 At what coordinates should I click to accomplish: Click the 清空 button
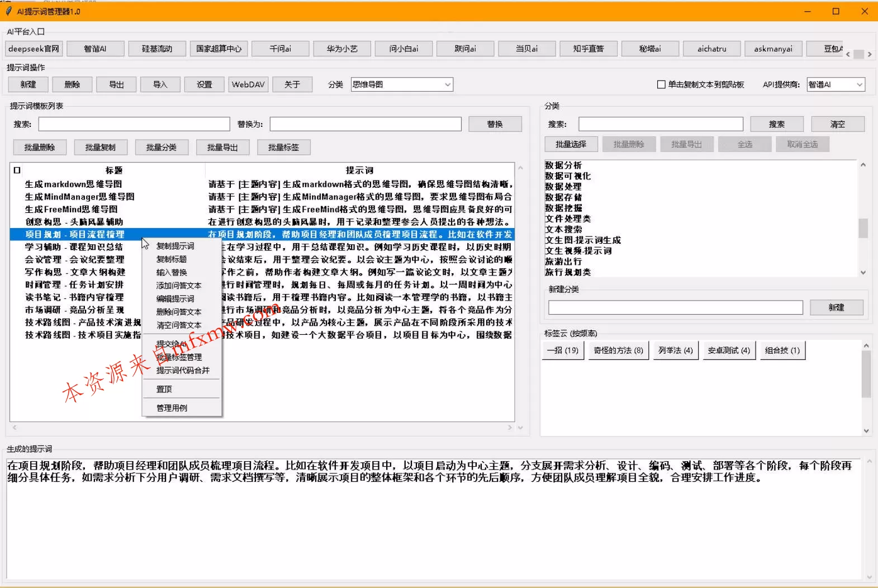[838, 124]
